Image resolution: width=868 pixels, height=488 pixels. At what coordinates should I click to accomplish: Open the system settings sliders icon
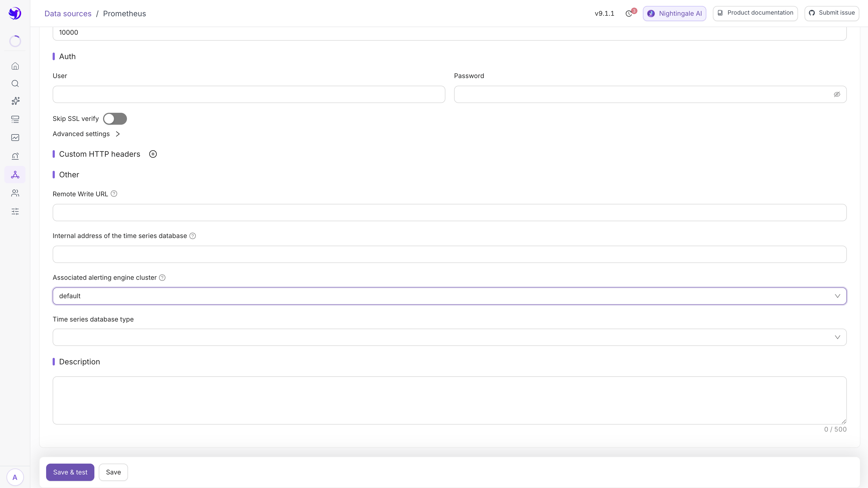coord(15,211)
